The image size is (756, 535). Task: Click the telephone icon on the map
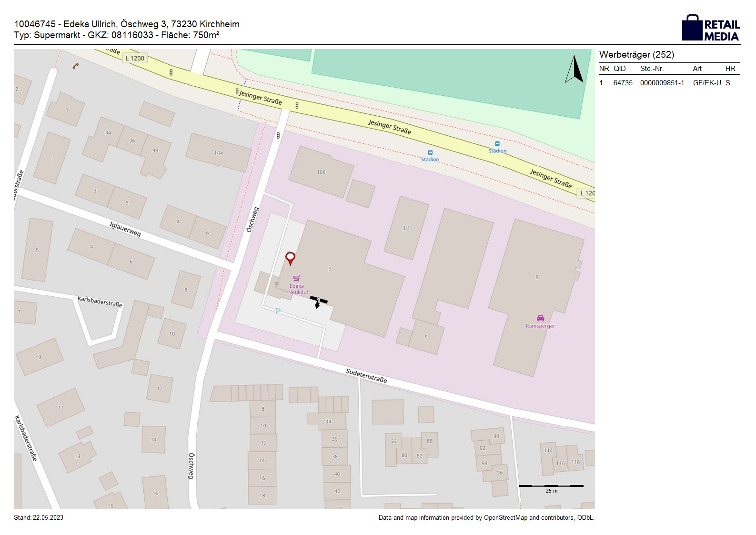(x=75, y=66)
